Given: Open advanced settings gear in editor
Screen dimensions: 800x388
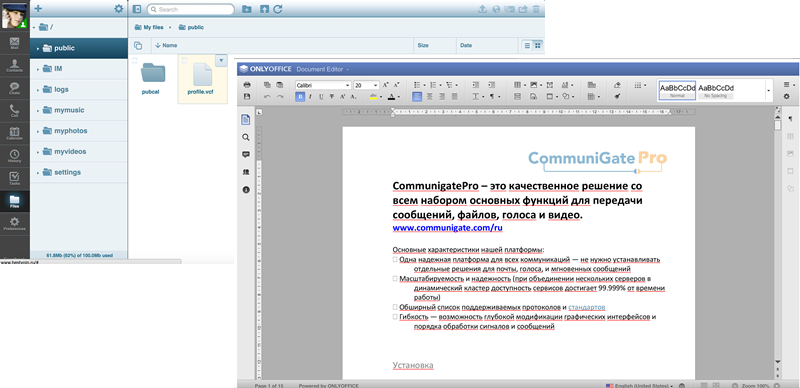Looking at the screenshot, I should tap(786, 96).
